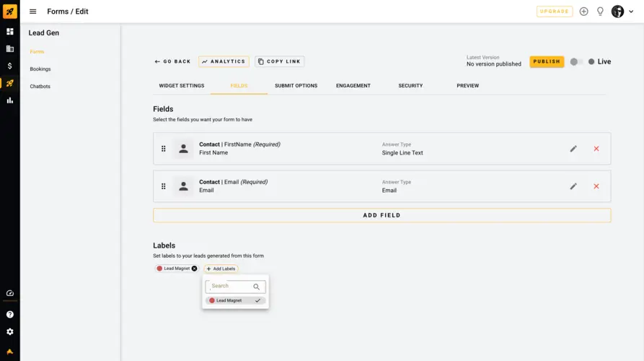Click the Email contact person icon

pyautogui.click(x=184, y=186)
